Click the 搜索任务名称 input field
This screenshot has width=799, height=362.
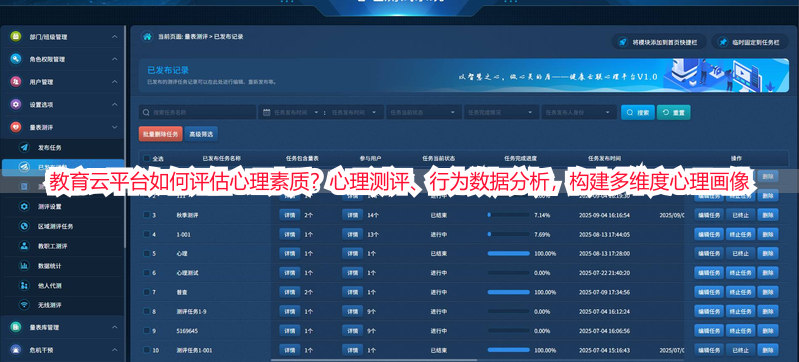(x=197, y=112)
